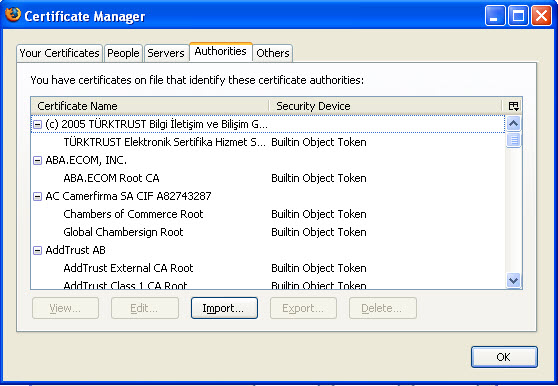The image size is (558, 386).
Task: Select Chambers of Commerce Root certificate
Action: click(x=268, y=214)
